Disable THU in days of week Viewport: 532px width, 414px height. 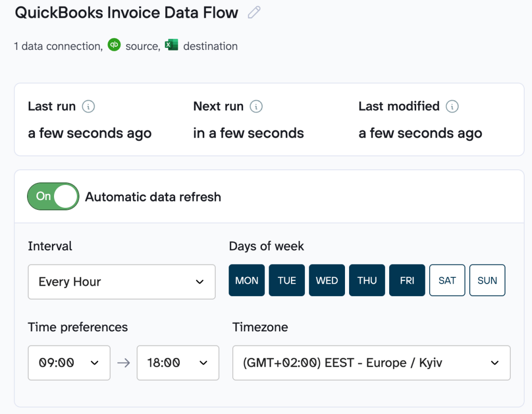click(x=367, y=281)
